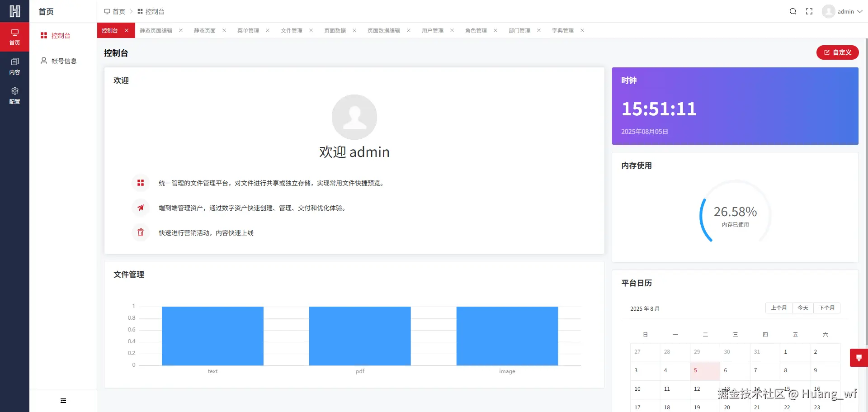Click the pdf bar in the chart
Image resolution: width=868 pixels, height=412 pixels.
click(x=360, y=336)
